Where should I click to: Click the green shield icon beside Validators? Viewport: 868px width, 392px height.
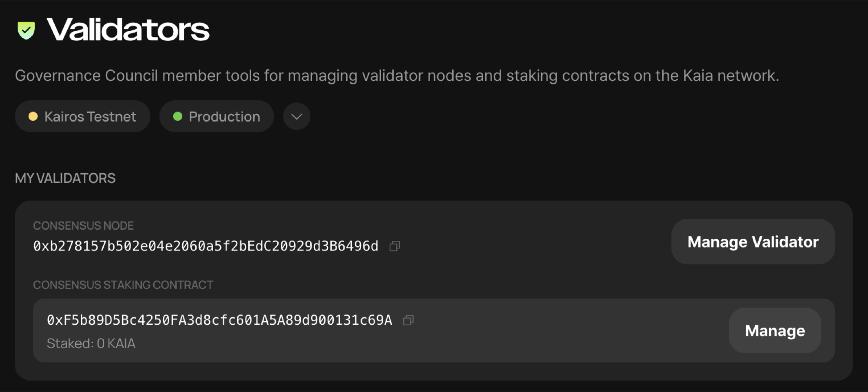click(x=26, y=30)
